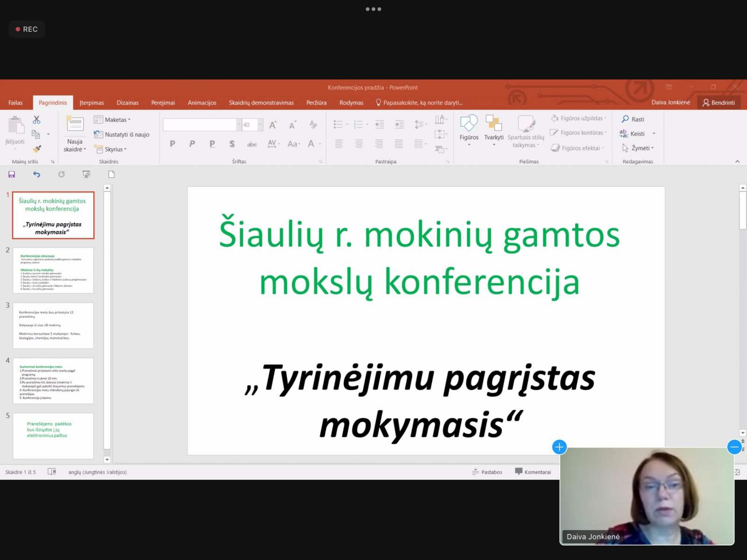Open the Figūros shapes gallery
Viewport: 747px width, 560px height.
coord(469,130)
